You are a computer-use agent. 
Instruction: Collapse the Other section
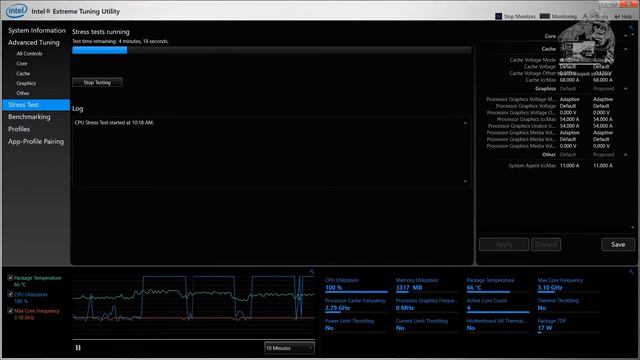626,155
